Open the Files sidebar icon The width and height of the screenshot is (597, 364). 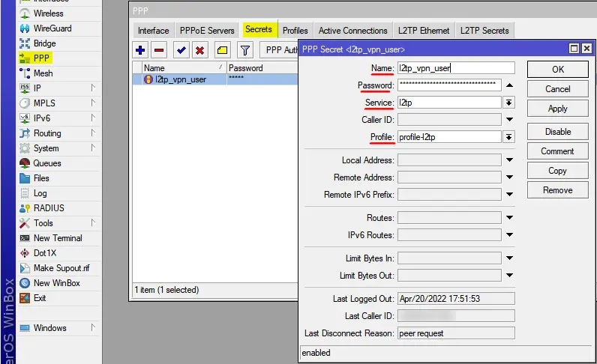coord(25,178)
